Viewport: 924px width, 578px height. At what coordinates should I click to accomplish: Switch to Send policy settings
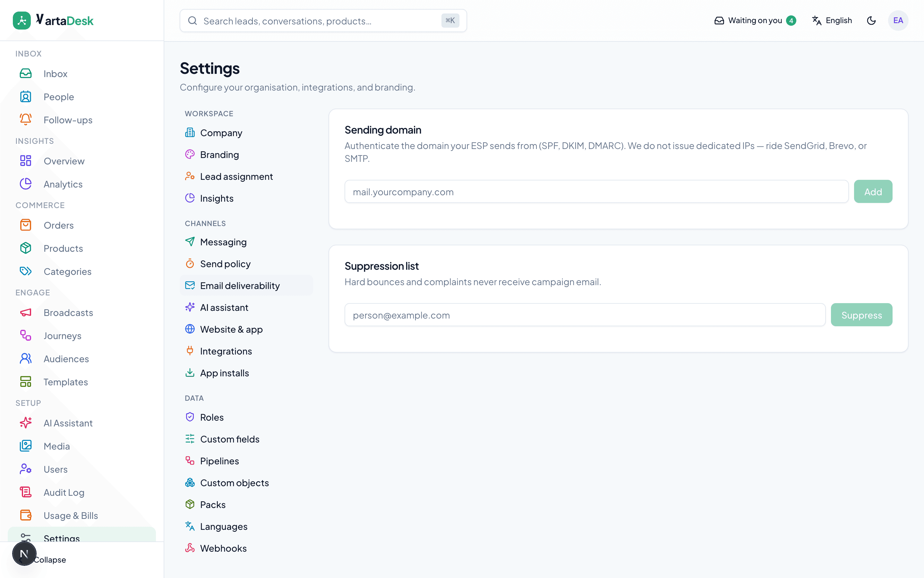pos(246,264)
